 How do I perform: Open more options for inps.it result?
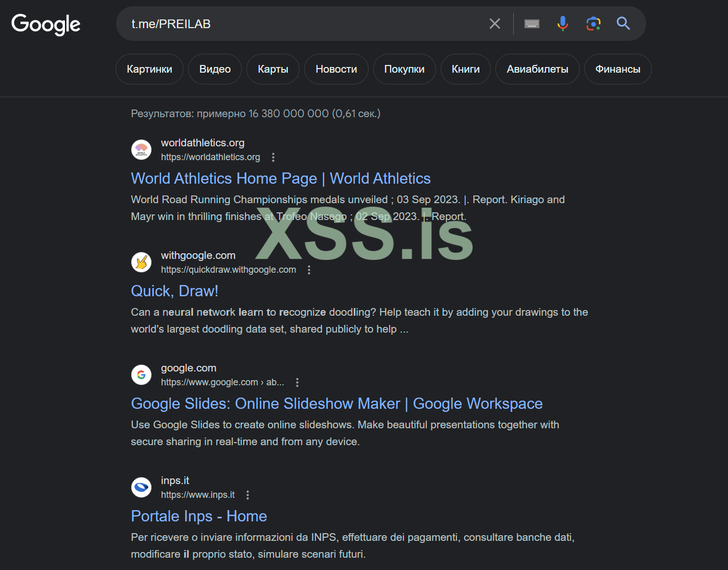248,495
